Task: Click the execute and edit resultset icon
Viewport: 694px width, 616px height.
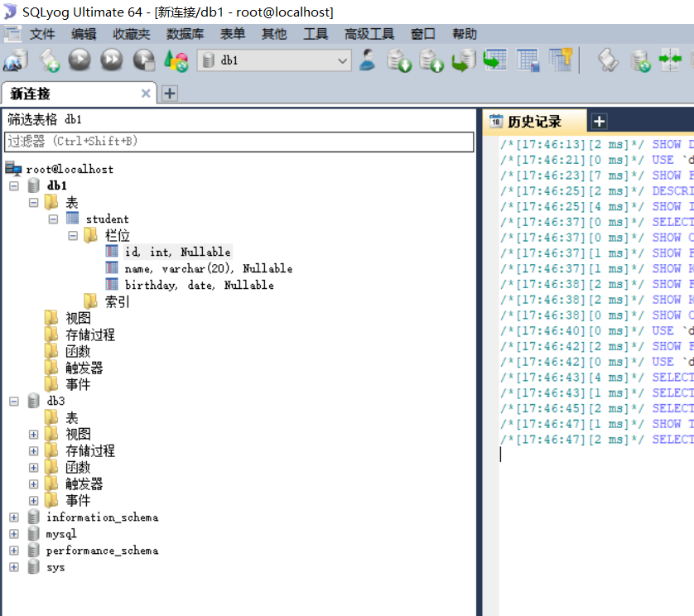Action: coord(144,60)
